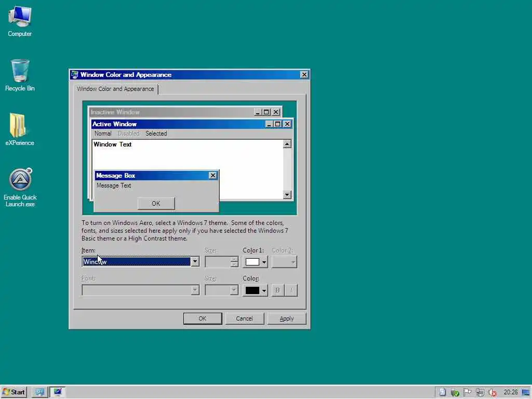Select the Recycle Bin desktop icon
The width and height of the screenshot is (532, 399).
coord(20,75)
